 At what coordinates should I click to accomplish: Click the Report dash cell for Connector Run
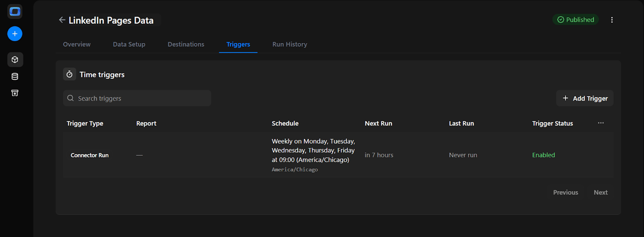click(140, 155)
